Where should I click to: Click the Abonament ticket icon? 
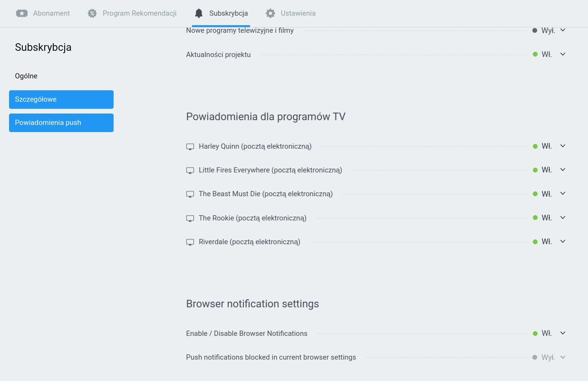[22, 13]
